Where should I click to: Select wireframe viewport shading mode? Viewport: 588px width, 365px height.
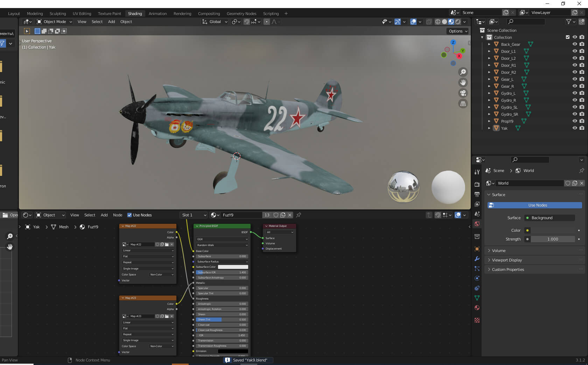click(438, 22)
